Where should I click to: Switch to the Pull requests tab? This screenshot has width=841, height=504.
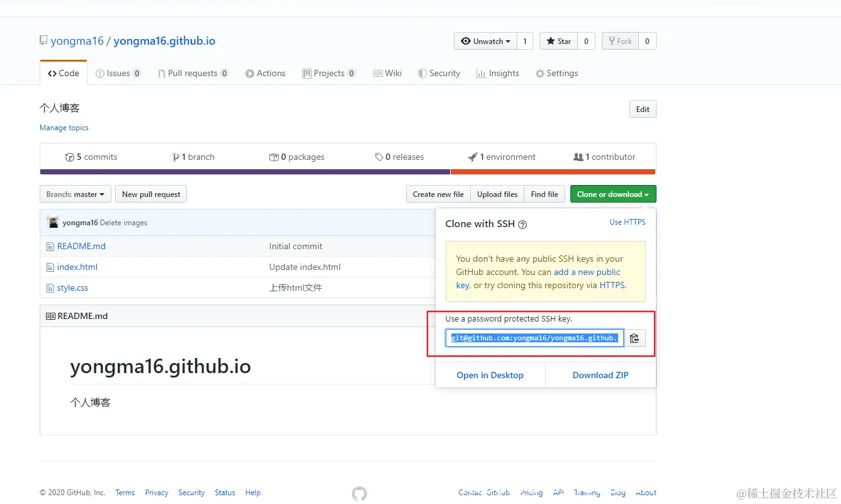tap(193, 73)
